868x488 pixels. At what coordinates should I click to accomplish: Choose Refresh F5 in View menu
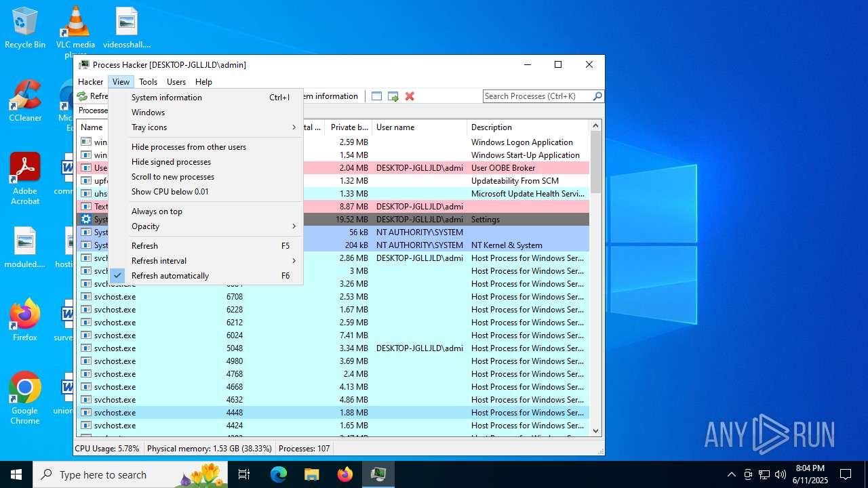205,246
